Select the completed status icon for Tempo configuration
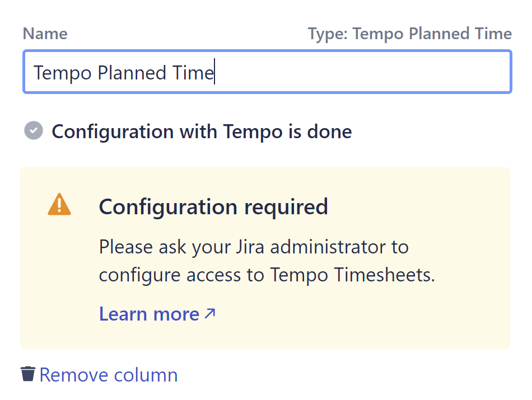 point(33,130)
